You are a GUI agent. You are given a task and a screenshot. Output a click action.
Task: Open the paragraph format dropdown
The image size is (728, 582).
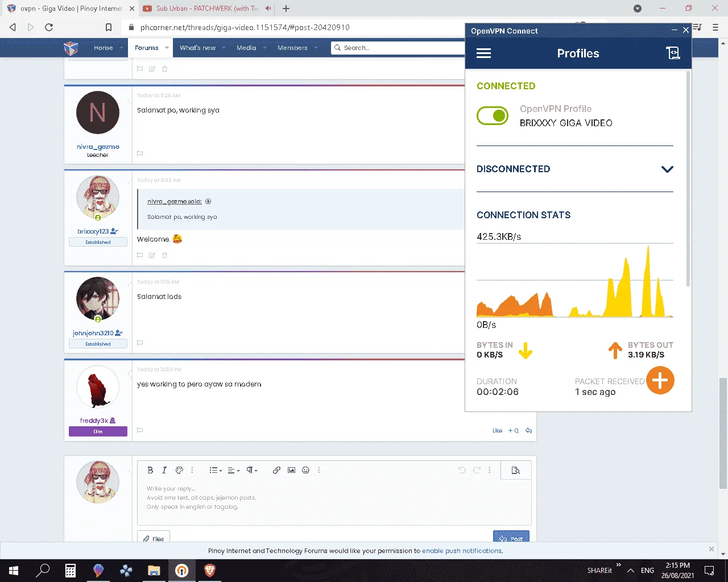click(x=252, y=470)
